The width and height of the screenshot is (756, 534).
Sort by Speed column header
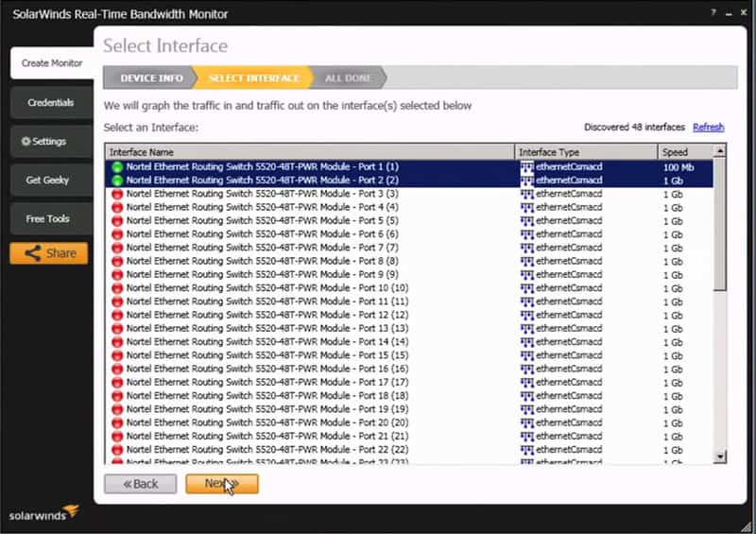point(685,152)
